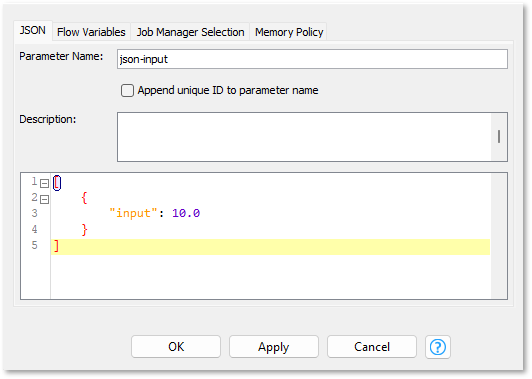Place cursor at closing bracket on line 5
Viewport: 532px width, 379px height.
click(x=57, y=246)
